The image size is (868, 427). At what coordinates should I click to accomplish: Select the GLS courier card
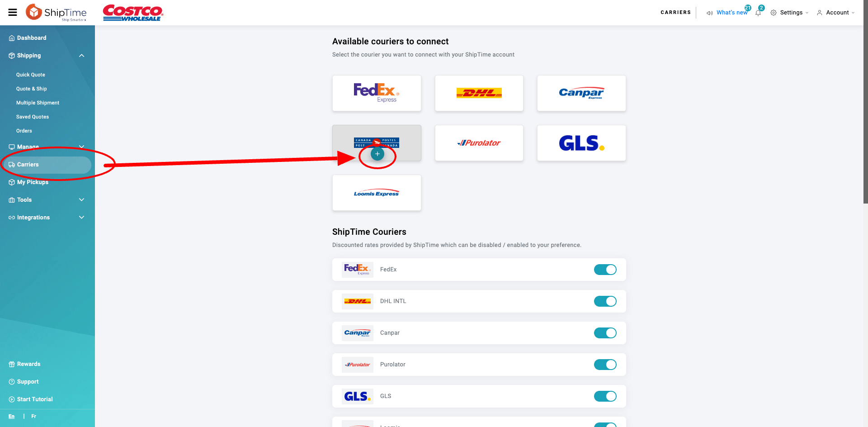pos(581,143)
